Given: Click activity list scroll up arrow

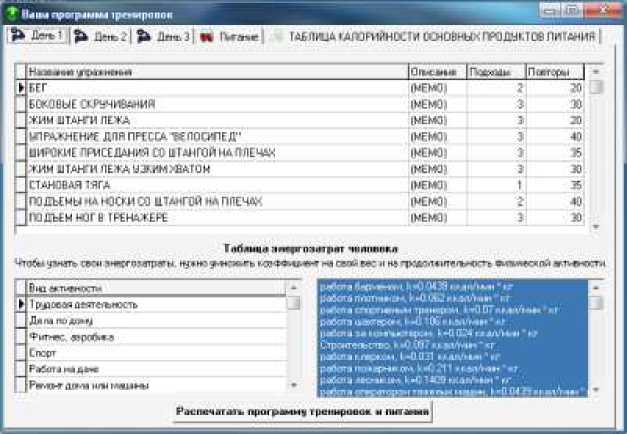Looking at the screenshot, I should coord(294,288).
